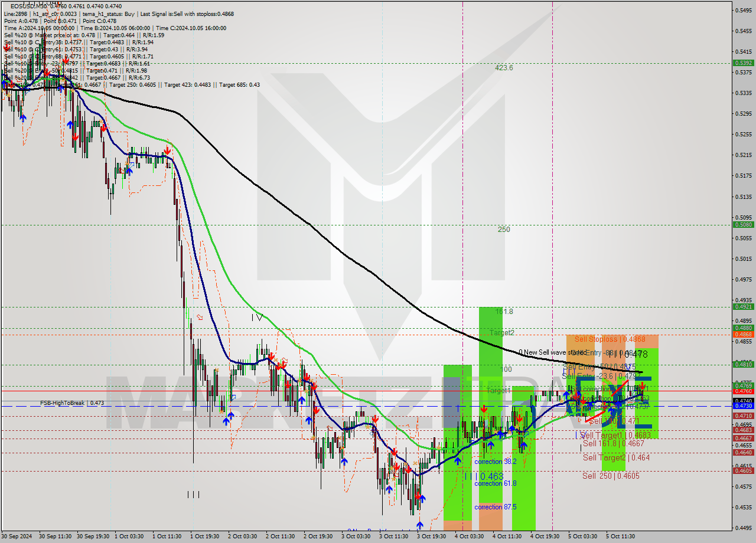The height and width of the screenshot is (543, 756).
Task: Click the 0.5295 price axis label
Action: (x=743, y=113)
